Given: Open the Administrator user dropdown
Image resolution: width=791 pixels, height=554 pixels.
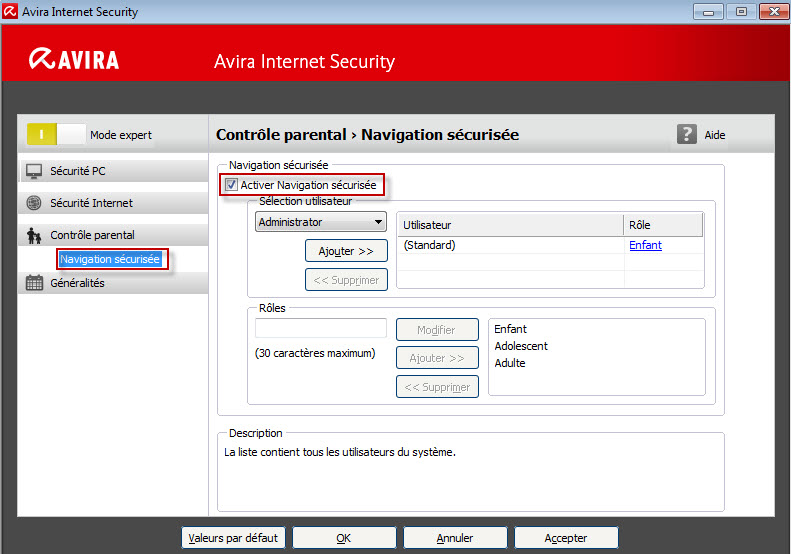Looking at the screenshot, I should point(321,222).
